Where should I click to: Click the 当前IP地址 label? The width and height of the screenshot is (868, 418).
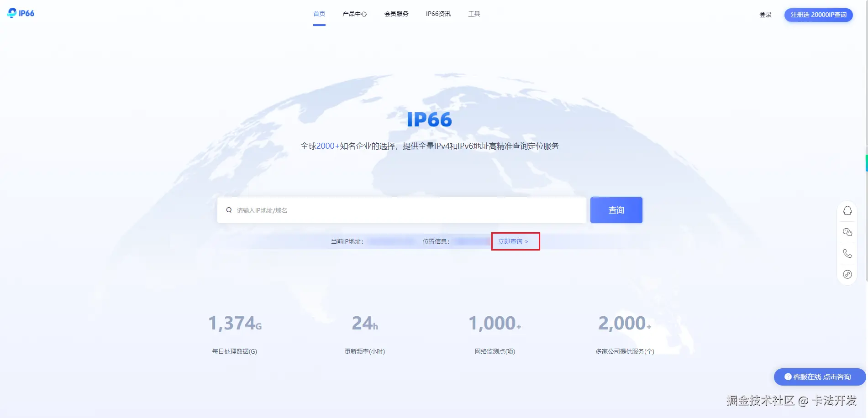point(347,241)
